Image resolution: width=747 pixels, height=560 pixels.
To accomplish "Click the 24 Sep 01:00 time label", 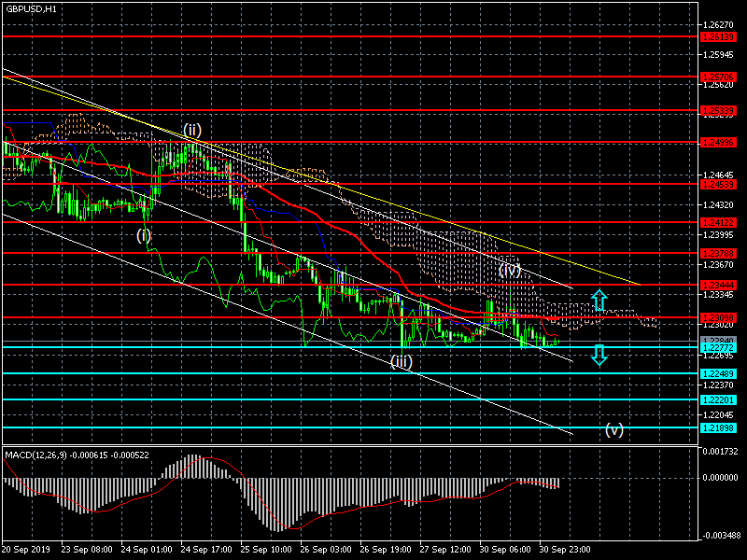I will [x=147, y=549].
